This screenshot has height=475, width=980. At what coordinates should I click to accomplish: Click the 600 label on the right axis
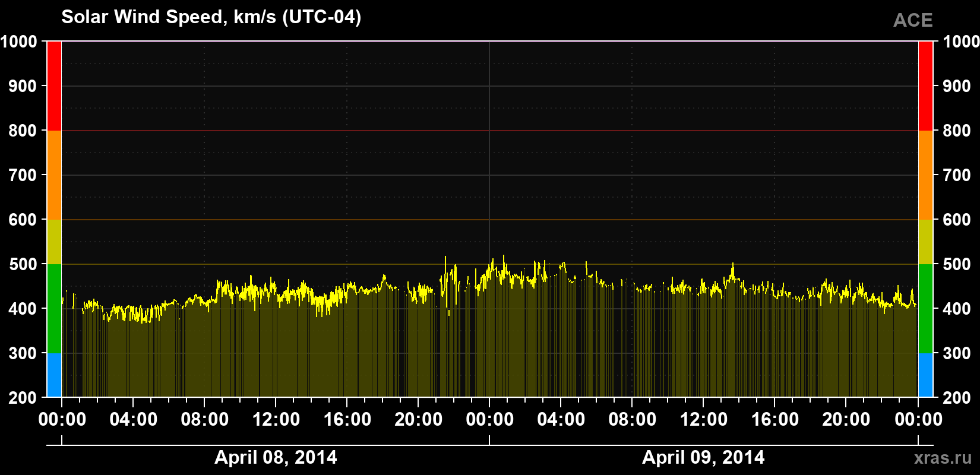957,220
